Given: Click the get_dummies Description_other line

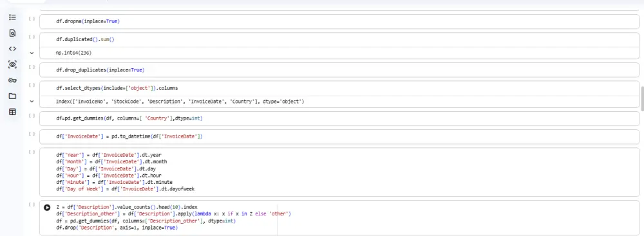Looking at the screenshot, I should [146, 221].
